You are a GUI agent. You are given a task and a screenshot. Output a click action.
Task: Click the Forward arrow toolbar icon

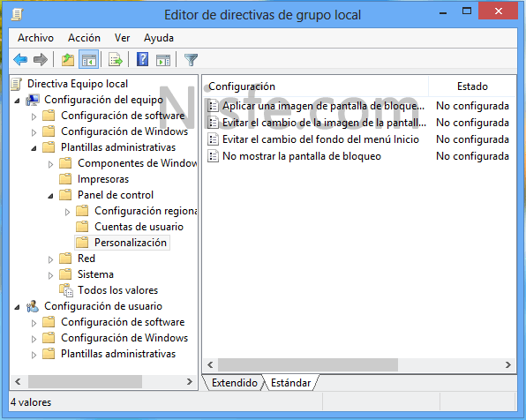41,60
